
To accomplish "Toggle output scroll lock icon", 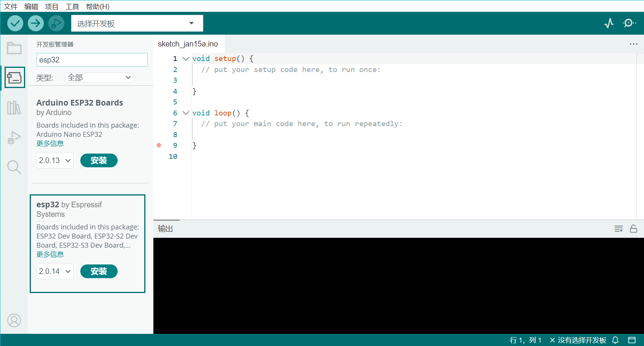I will (x=633, y=229).
